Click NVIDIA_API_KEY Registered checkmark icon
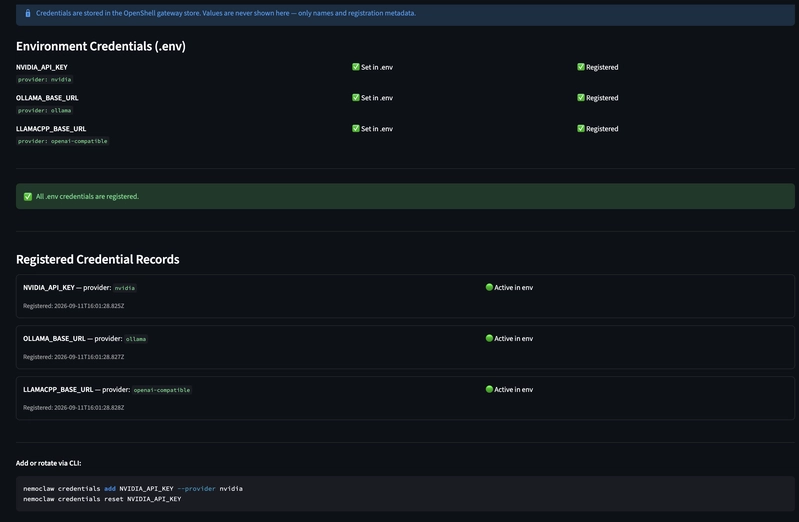Image resolution: width=799 pixels, height=522 pixels. pyautogui.click(x=580, y=67)
